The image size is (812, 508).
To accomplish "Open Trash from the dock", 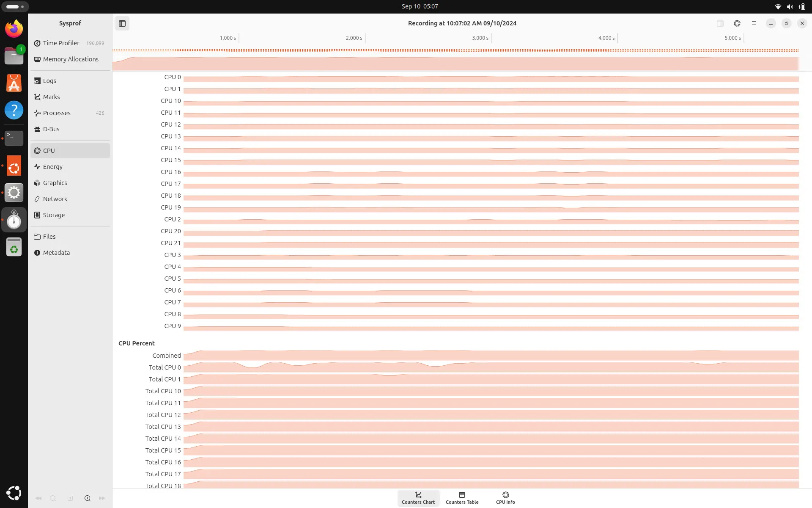I will (x=14, y=247).
